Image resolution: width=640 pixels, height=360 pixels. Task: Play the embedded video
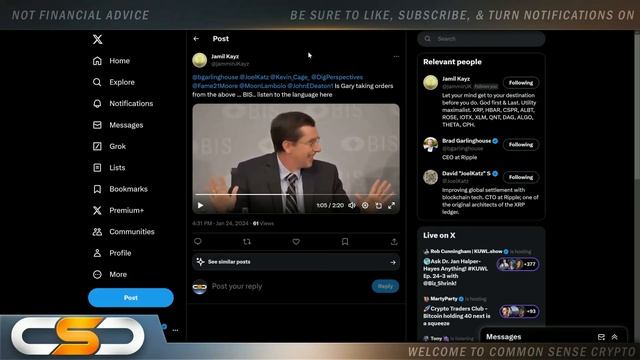pos(200,205)
